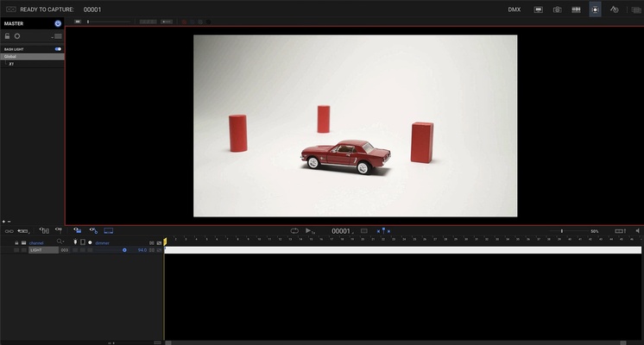Image resolution: width=644 pixels, height=345 pixels.
Task: Open the channel search dropdown
Action: point(60,242)
